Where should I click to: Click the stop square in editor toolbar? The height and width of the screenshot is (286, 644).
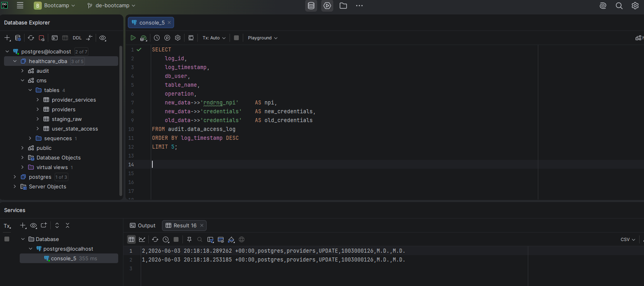[236, 38]
